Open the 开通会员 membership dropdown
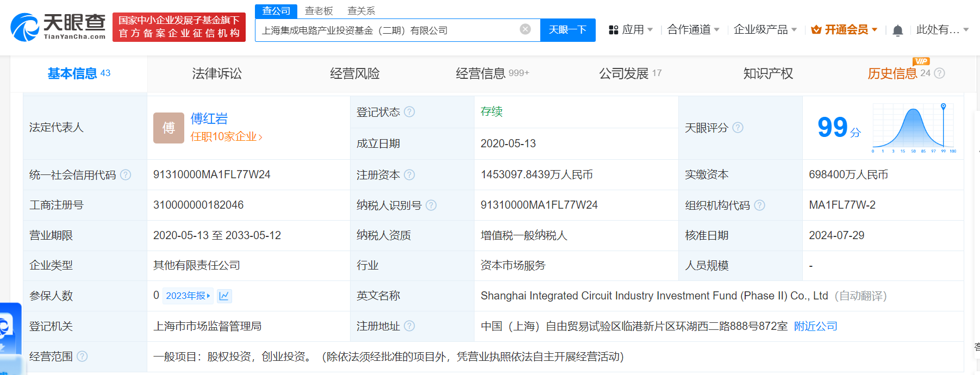The width and height of the screenshot is (980, 375). 844,30
